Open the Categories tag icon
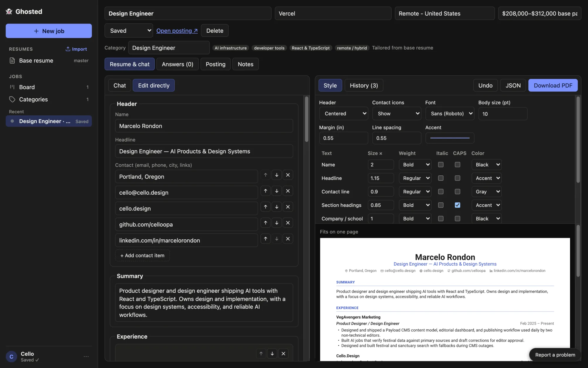 pyautogui.click(x=12, y=99)
